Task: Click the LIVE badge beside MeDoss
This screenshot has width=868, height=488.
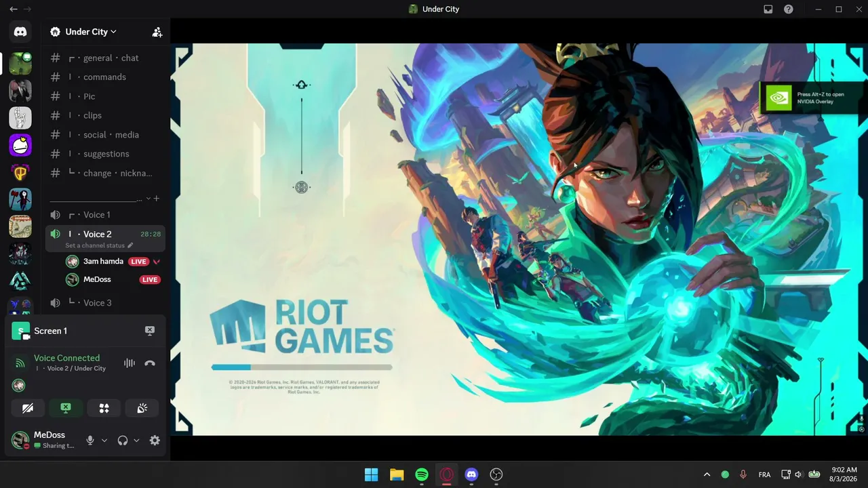Action: pos(150,279)
